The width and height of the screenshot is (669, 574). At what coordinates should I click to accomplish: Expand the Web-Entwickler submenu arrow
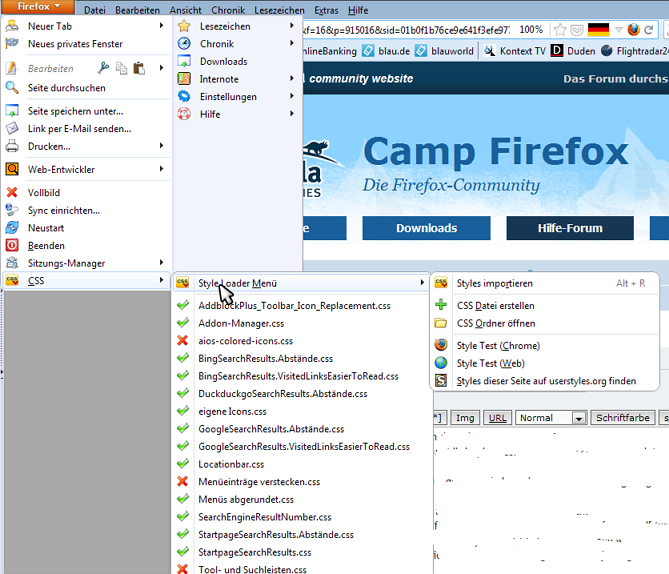tap(161, 169)
